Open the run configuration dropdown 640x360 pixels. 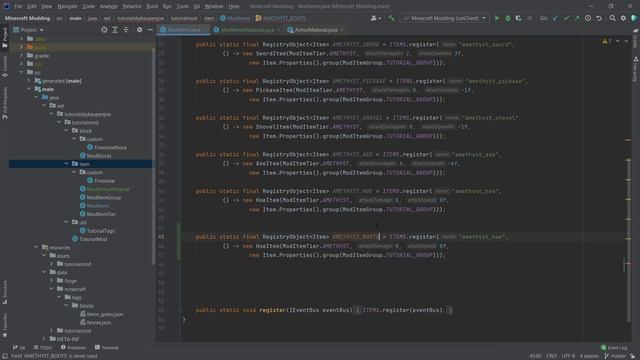click(x=444, y=18)
